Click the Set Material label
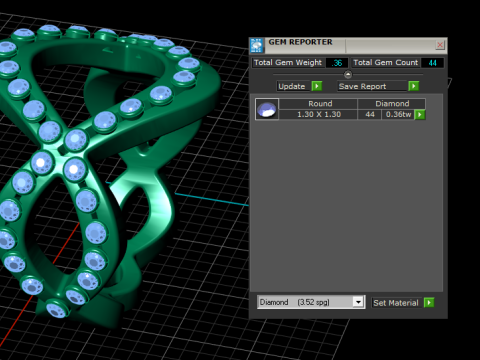This screenshot has width=480, height=360. (x=397, y=303)
